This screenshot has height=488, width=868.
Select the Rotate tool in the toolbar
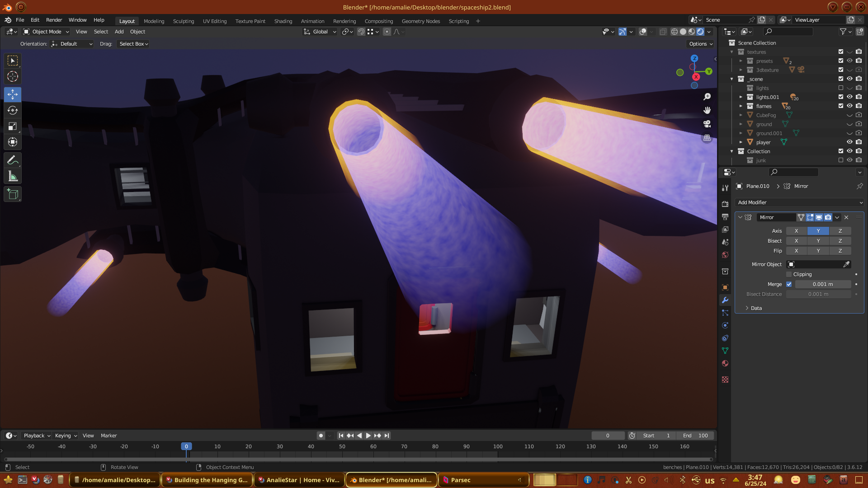tap(13, 111)
